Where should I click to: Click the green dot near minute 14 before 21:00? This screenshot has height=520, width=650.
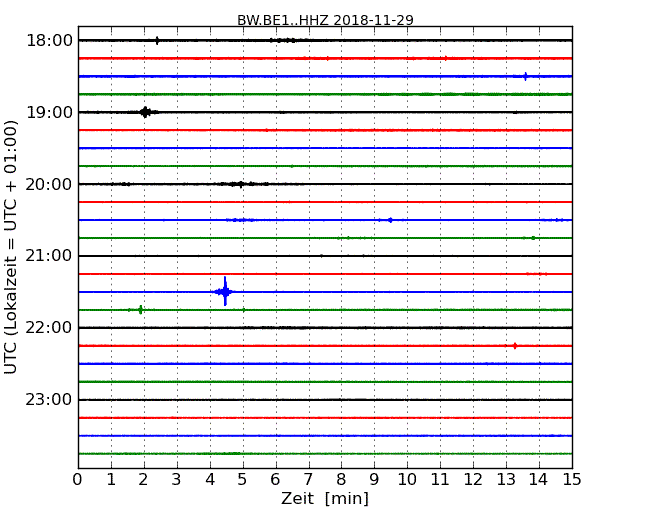pos(533,238)
